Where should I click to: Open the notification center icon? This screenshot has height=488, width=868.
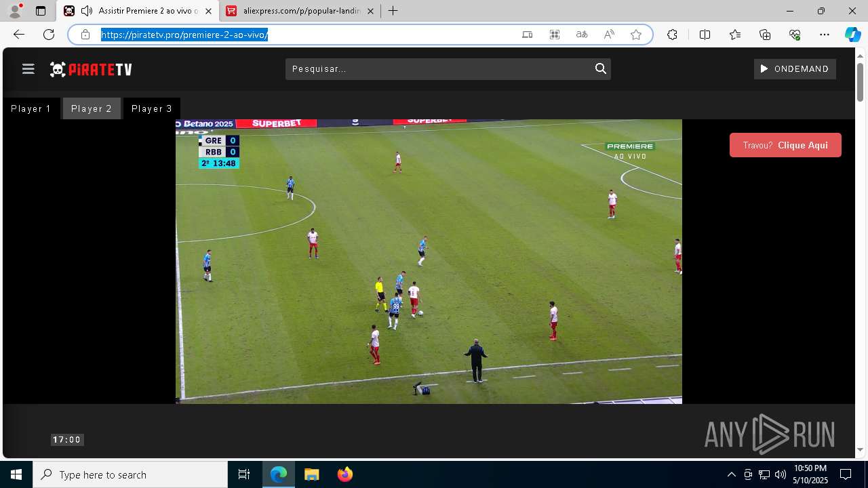(846, 474)
